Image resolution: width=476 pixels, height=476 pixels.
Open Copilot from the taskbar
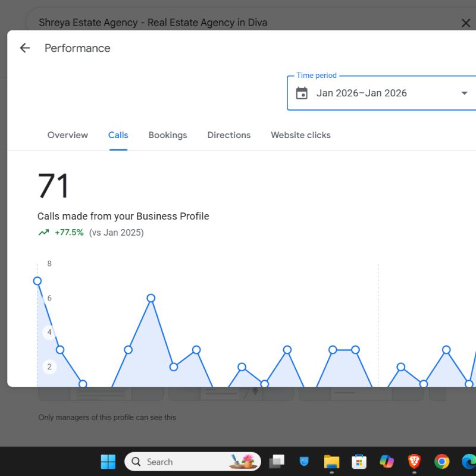pos(387,462)
